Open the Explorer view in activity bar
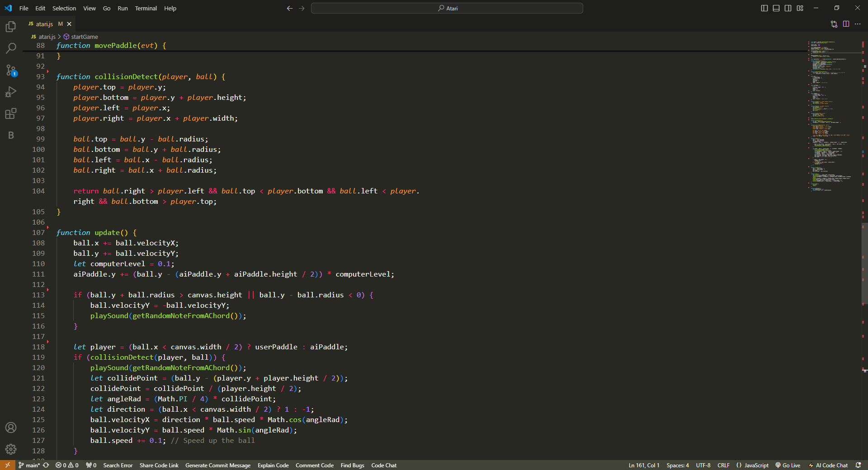Screen dimensions: 868x470 point(11,27)
